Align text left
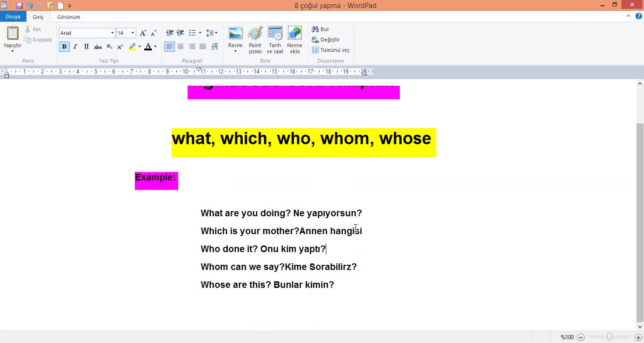Viewport: 644px width, 343px height. (169, 47)
